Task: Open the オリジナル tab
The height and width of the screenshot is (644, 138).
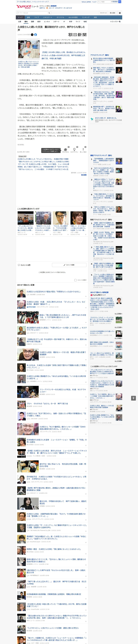Action: coord(60,17)
